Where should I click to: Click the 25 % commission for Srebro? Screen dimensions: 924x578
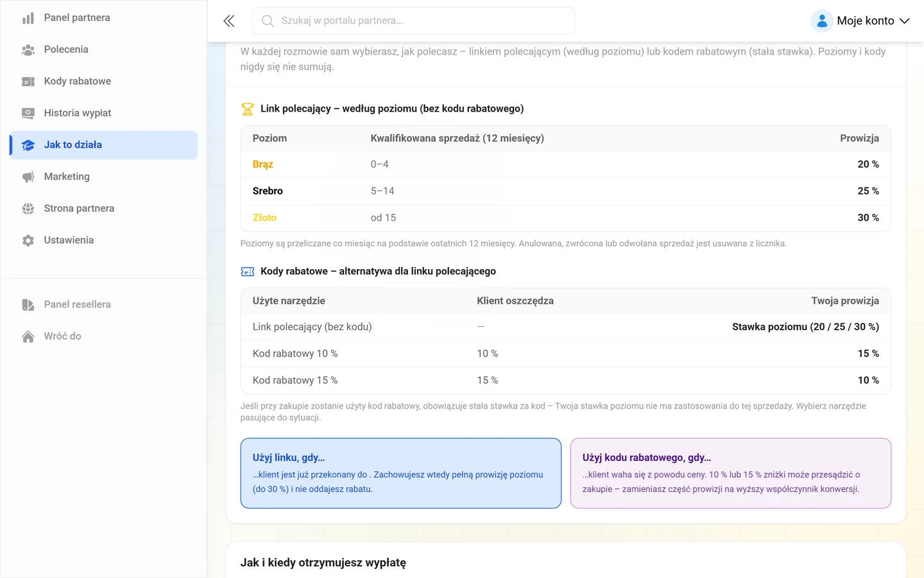click(868, 191)
